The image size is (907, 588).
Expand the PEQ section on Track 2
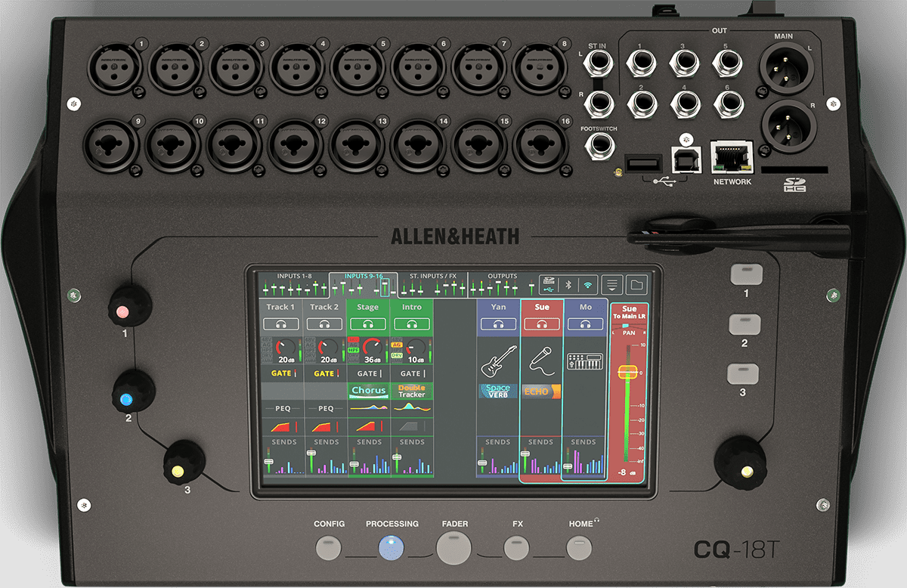pyautogui.click(x=325, y=408)
